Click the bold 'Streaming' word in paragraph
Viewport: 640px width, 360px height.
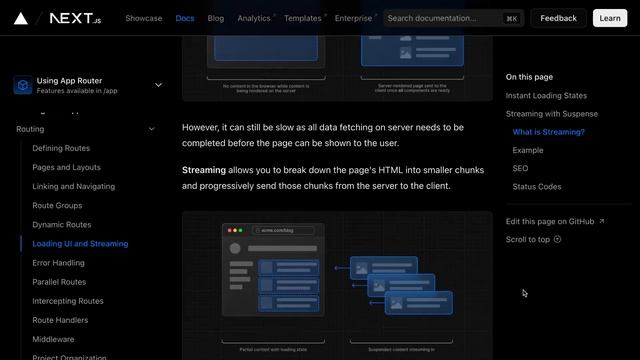204,170
